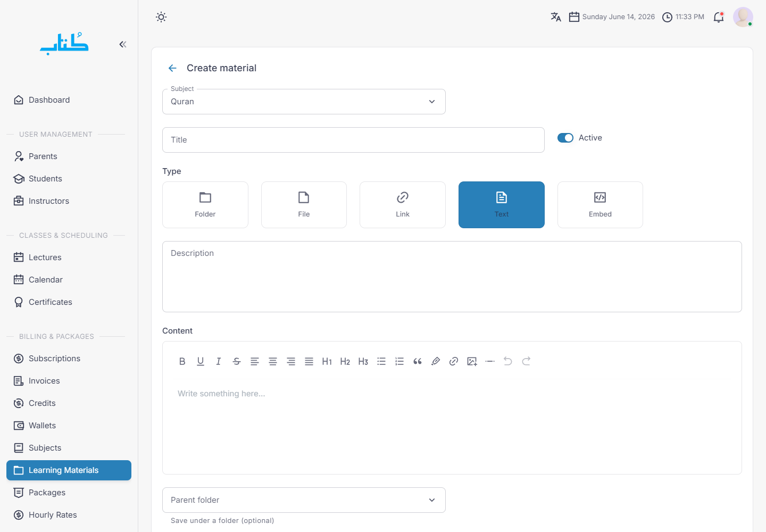This screenshot has width=766, height=532.
Task: Go to Certificates
Action: [x=69, y=302]
